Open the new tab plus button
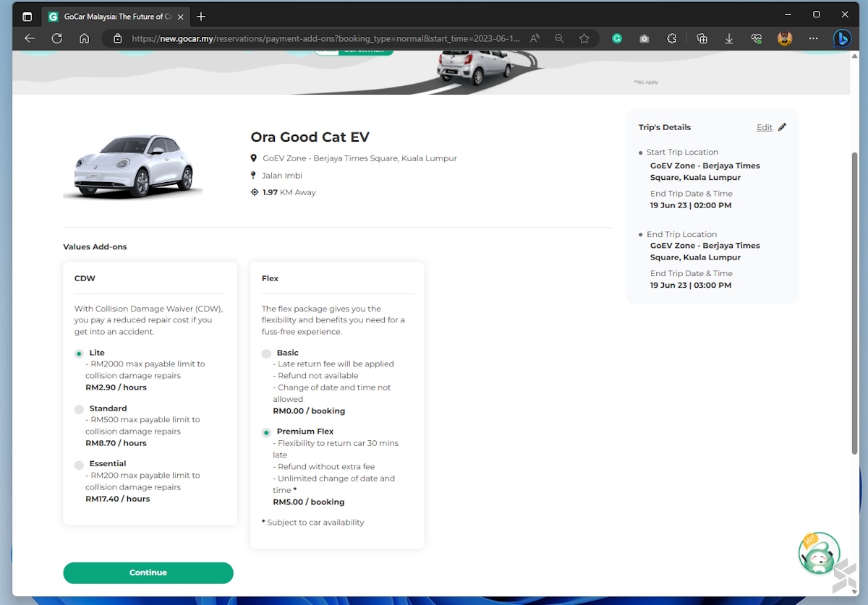The image size is (868, 605). [201, 16]
